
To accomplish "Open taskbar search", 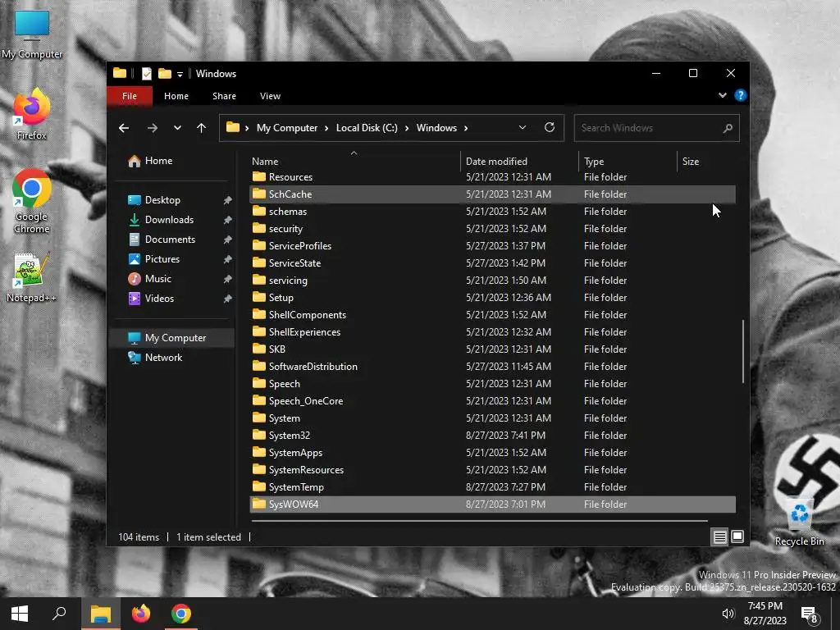I will pyautogui.click(x=59, y=614).
